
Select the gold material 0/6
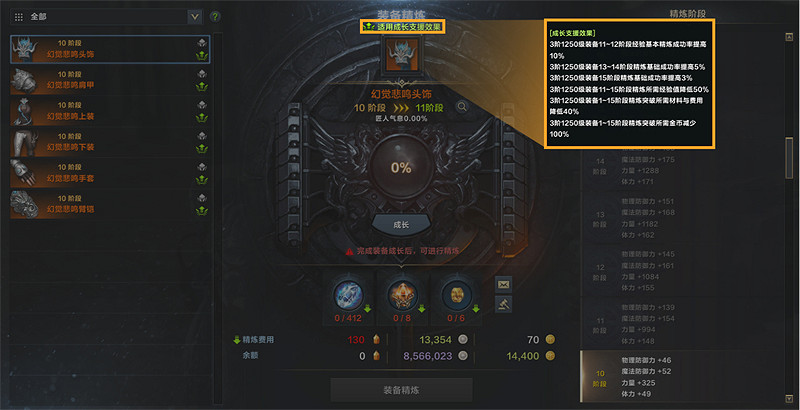pyautogui.click(x=457, y=295)
